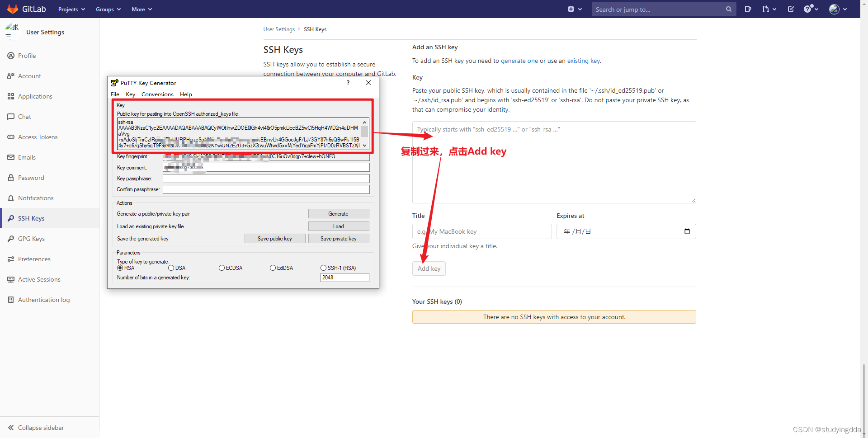
Task: Click the SSH Key paste text area
Action: coord(554,162)
